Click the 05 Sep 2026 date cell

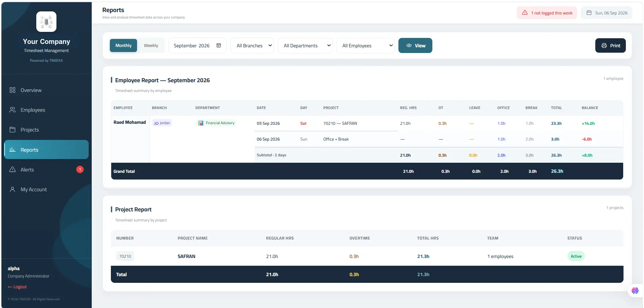point(268,123)
